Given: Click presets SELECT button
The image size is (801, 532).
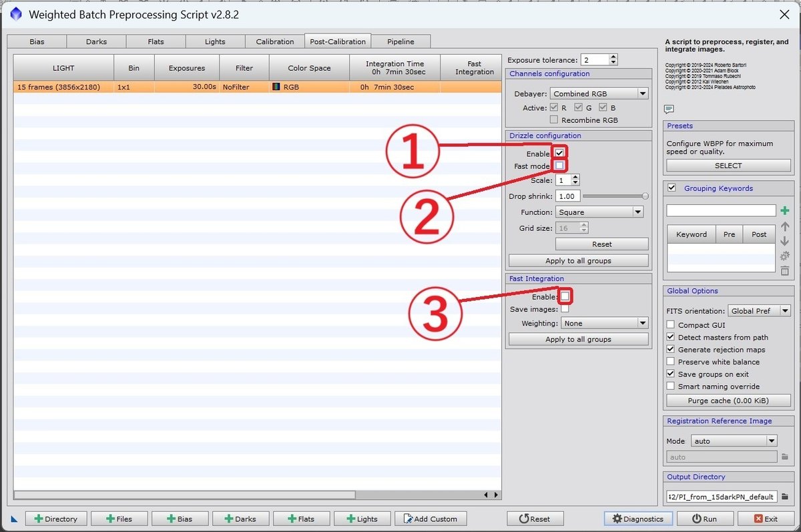Looking at the screenshot, I should point(728,166).
